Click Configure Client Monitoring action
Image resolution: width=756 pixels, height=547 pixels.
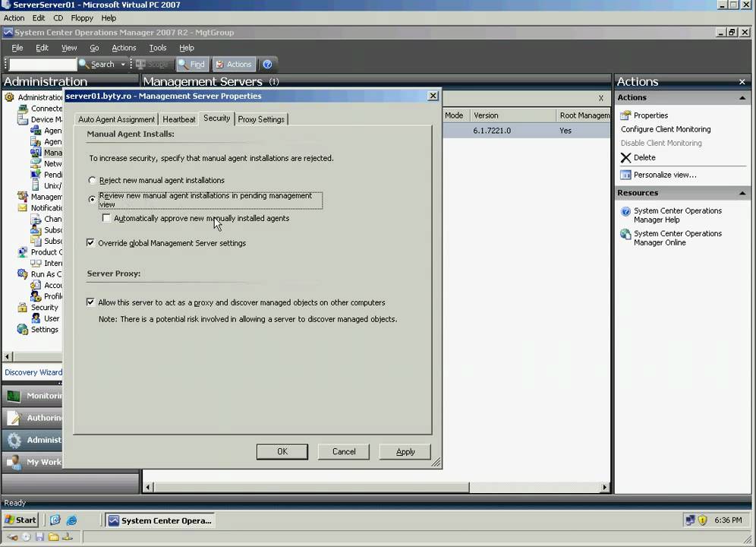[x=666, y=129]
